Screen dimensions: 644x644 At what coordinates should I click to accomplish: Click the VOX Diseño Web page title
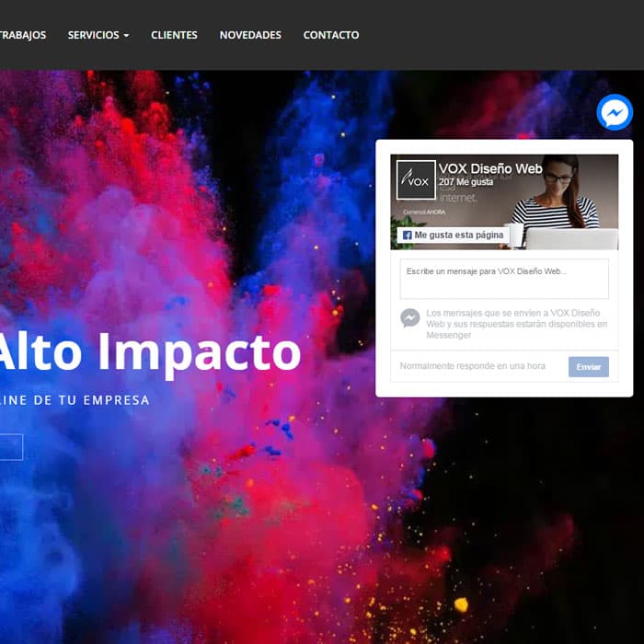490,168
